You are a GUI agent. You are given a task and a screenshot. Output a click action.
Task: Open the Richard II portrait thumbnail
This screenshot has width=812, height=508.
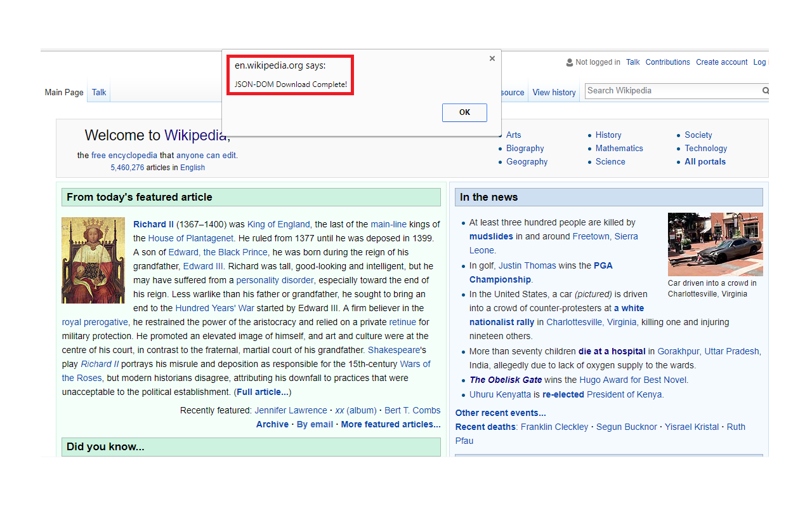93,260
